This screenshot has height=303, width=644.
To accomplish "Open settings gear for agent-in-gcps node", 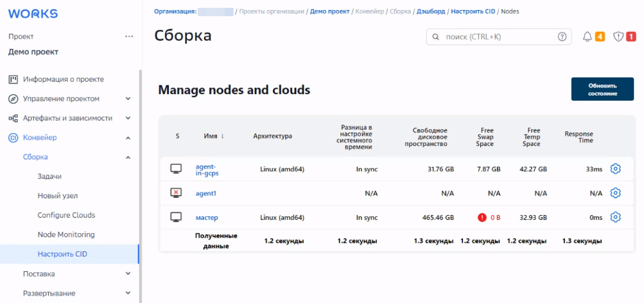I will pos(615,169).
